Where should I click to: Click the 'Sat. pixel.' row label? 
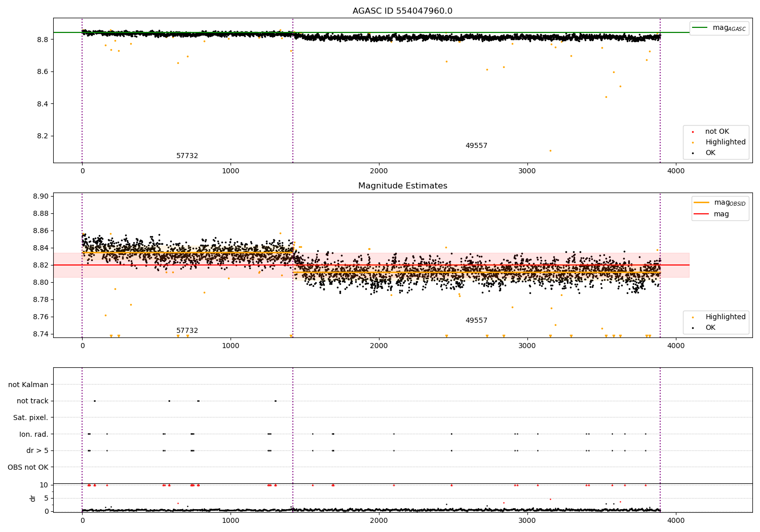[31, 417]
